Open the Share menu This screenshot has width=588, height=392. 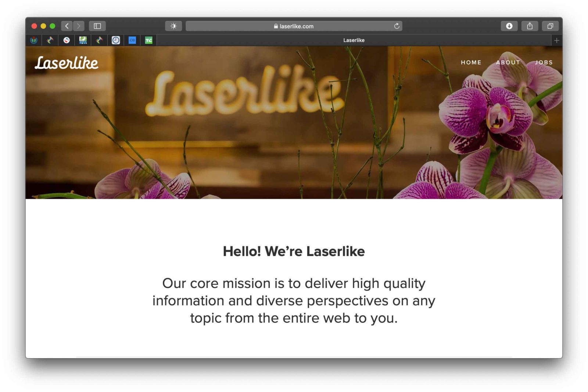tap(530, 26)
